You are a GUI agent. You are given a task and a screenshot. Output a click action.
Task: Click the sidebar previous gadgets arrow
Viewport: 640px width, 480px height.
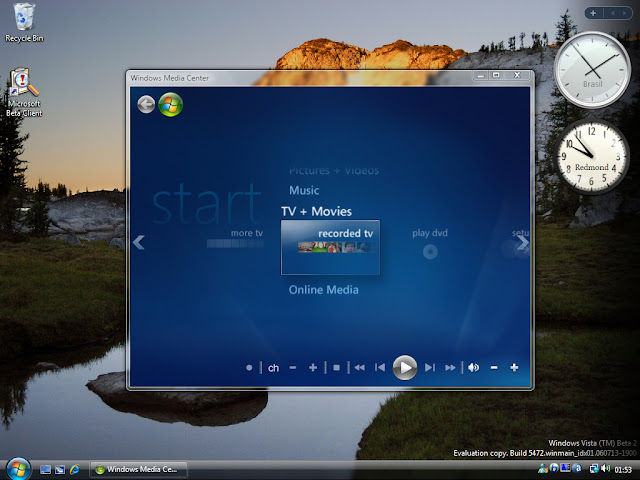613,13
